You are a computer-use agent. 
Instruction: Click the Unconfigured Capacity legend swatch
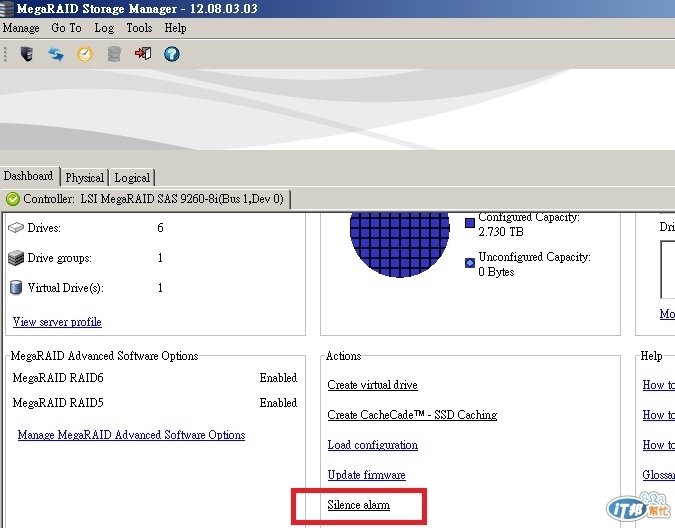[470, 262]
